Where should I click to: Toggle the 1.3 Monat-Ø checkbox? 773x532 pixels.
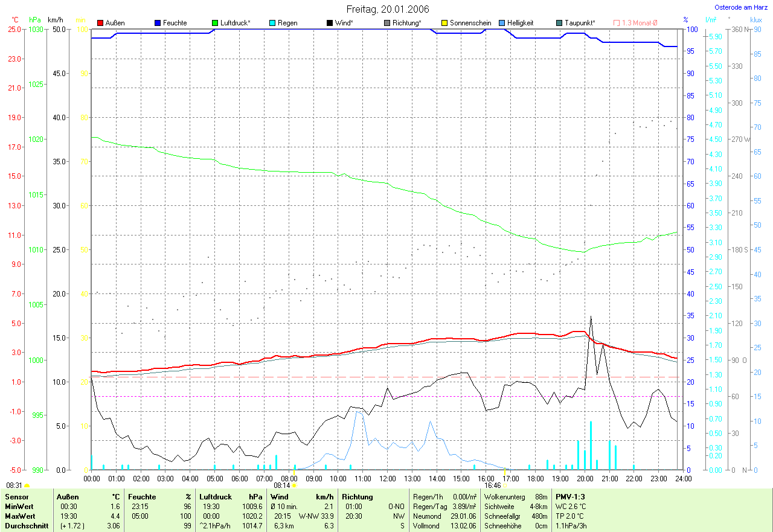pyautogui.click(x=617, y=23)
